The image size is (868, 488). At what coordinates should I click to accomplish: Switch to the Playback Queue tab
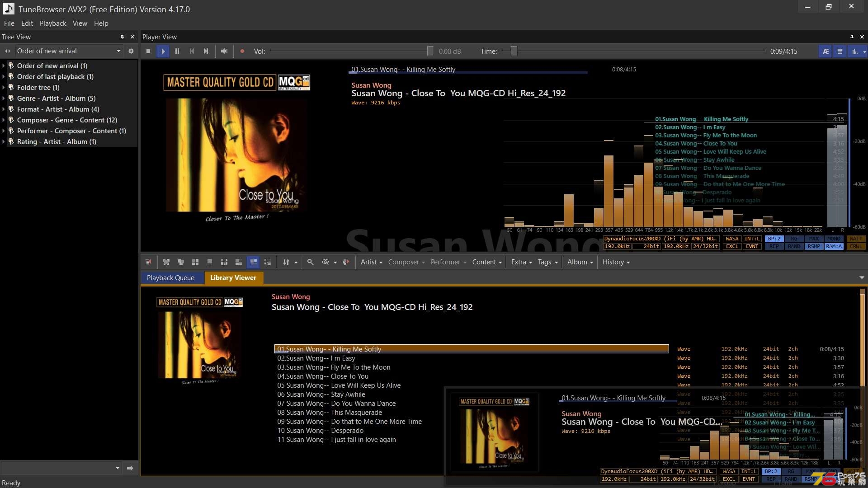click(x=170, y=278)
